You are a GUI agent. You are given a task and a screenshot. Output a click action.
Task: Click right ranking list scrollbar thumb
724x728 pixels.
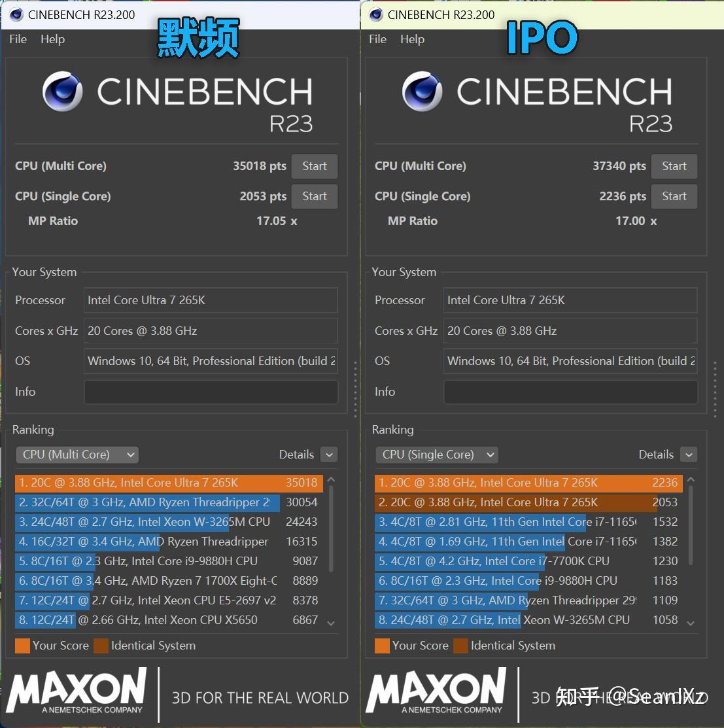[x=691, y=525]
